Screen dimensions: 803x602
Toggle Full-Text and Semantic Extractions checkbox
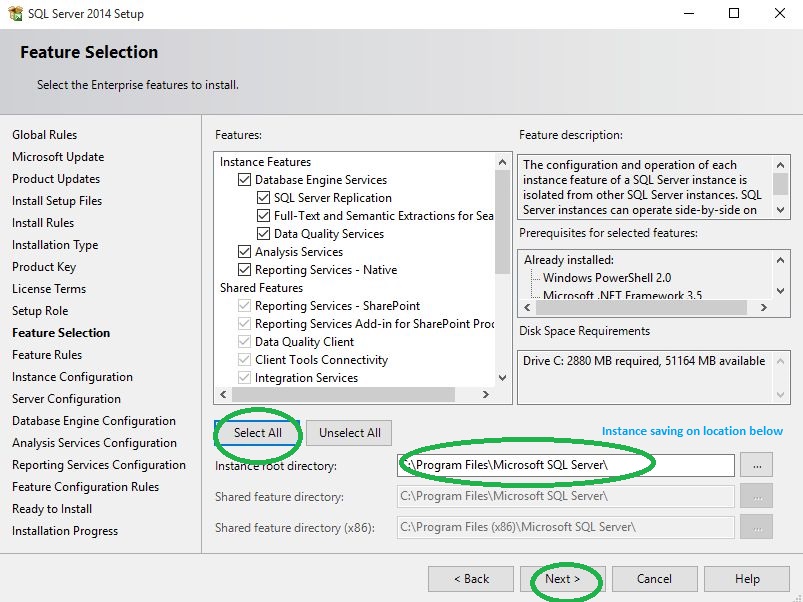point(263,216)
